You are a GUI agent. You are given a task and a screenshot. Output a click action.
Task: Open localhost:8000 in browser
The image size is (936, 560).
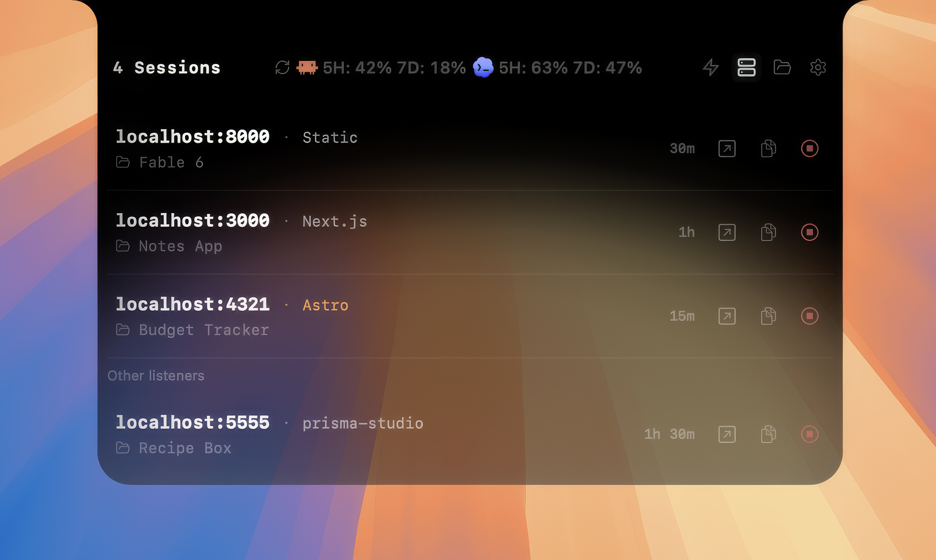[727, 149]
